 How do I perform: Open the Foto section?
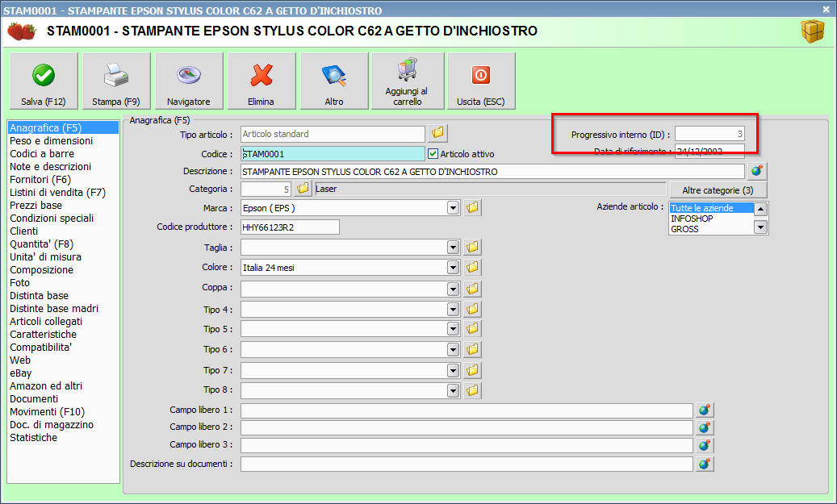coord(19,283)
